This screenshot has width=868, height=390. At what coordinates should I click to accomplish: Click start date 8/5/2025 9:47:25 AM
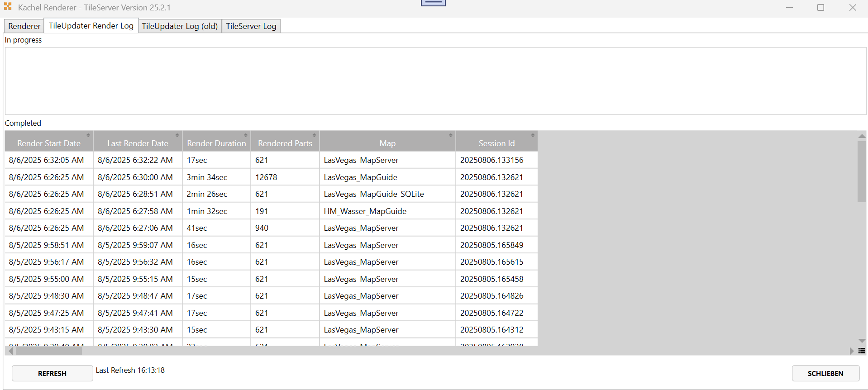[49, 313]
